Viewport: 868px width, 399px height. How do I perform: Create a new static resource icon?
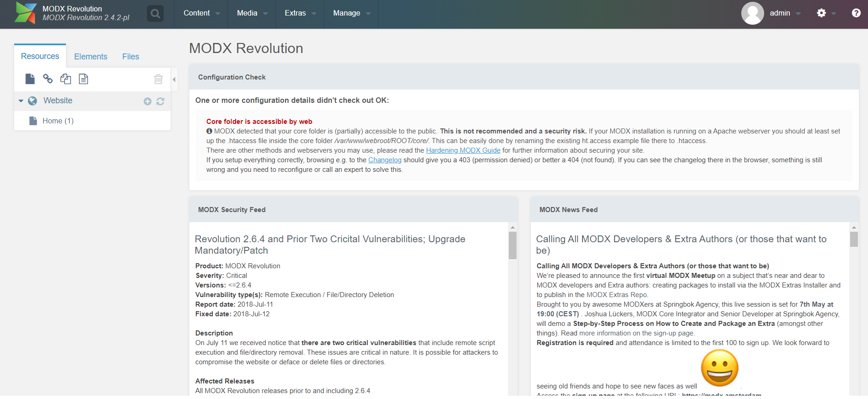click(83, 79)
